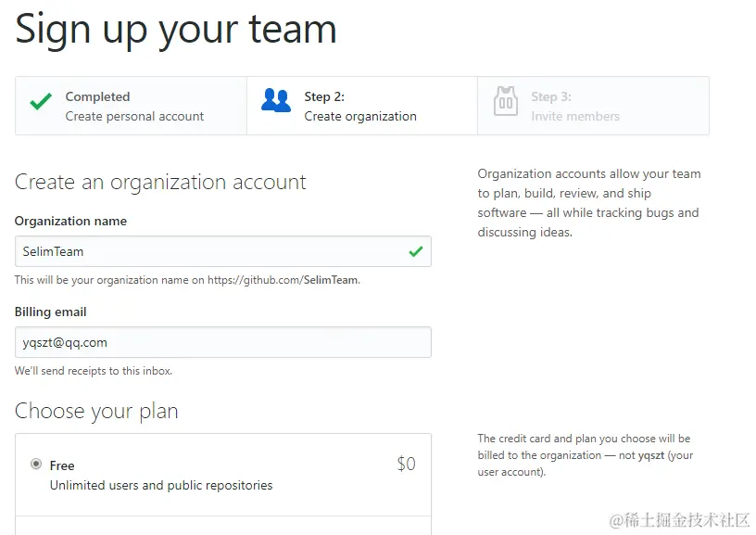Click the $0 price of the Free plan
The width and height of the screenshot is (756, 535).
coord(407,464)
